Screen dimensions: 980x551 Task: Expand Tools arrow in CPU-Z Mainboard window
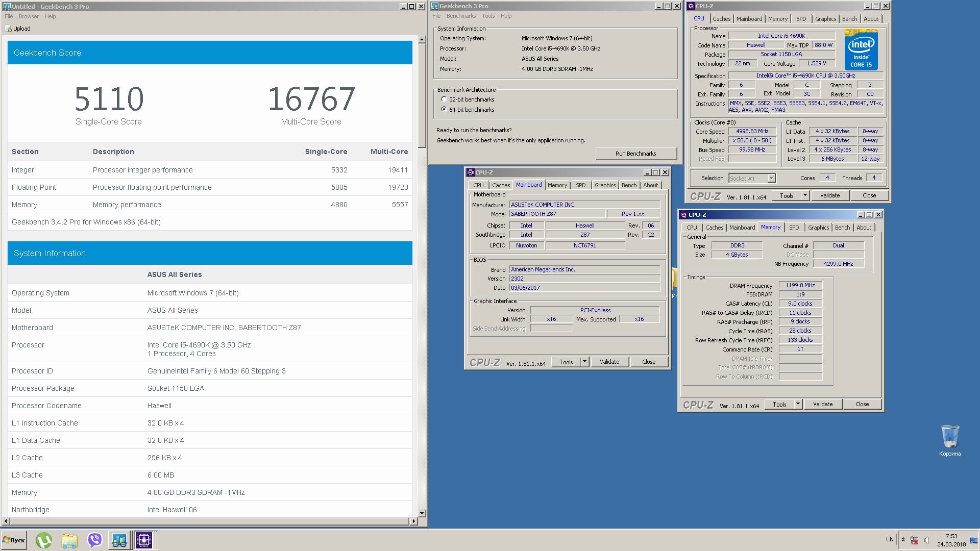coord(584,362)
